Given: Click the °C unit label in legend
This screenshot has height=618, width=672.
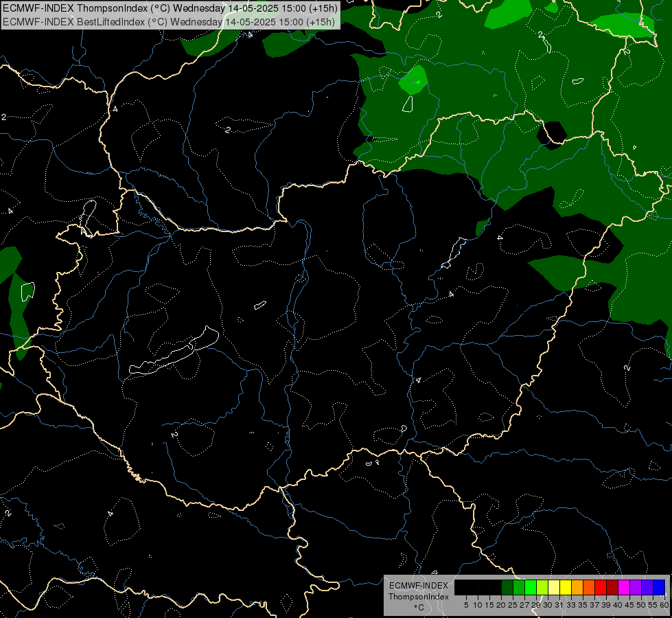Looking at the screenshot, I should click(x=419, y=607).
